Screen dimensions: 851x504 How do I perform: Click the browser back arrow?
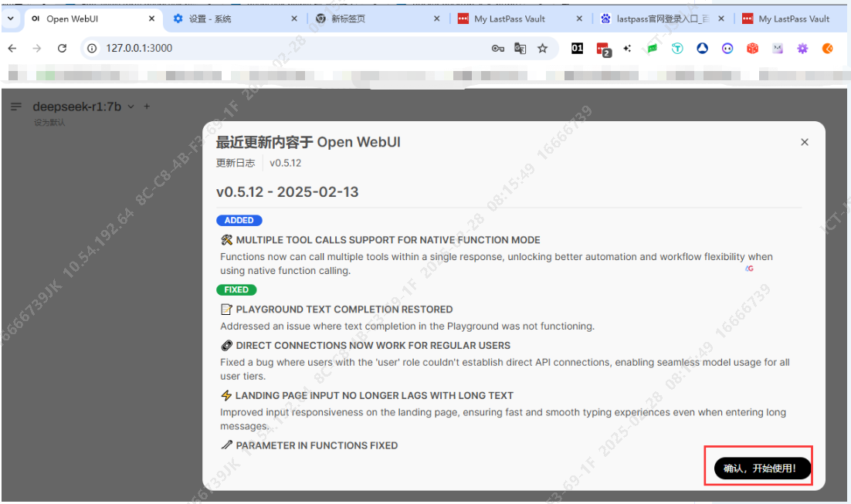pos(12,49)
